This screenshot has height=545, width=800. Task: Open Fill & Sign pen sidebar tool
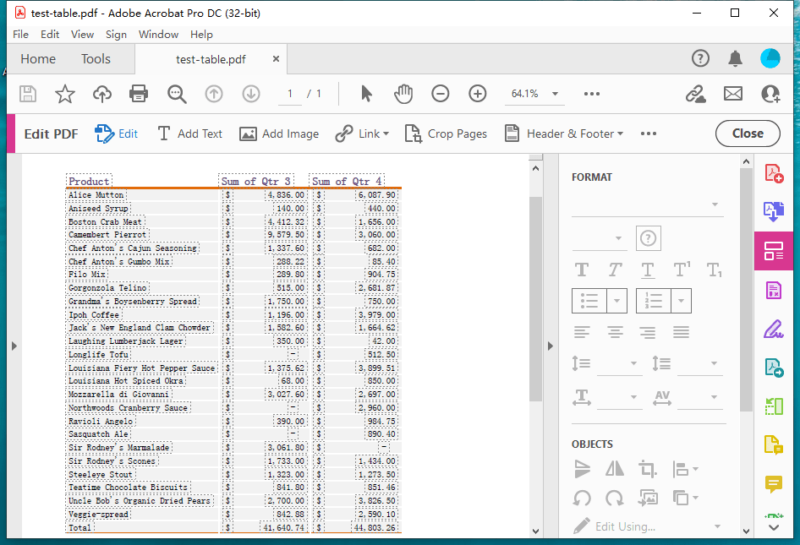(773, 329)
